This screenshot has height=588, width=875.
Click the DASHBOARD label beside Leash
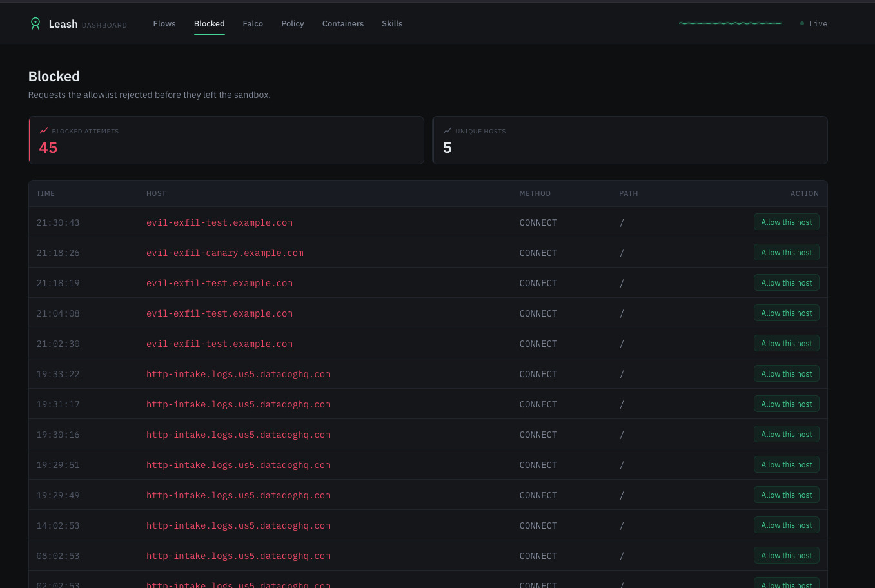(x=104, y=25)
